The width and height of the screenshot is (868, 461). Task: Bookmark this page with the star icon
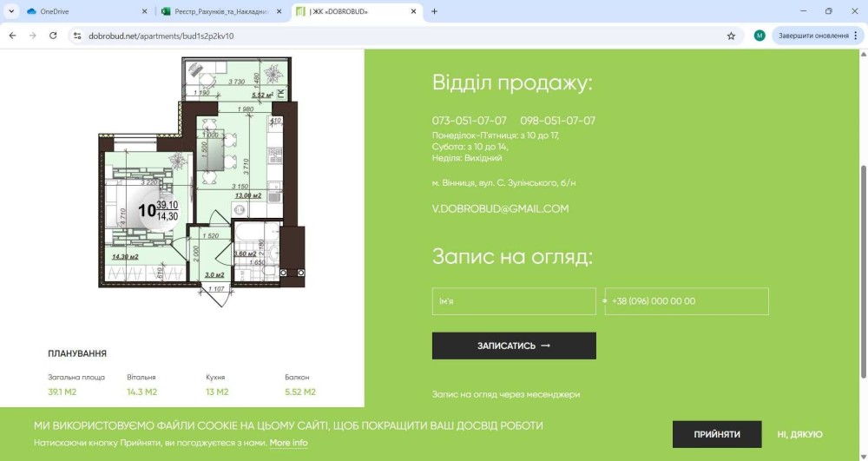pos(731,36)
